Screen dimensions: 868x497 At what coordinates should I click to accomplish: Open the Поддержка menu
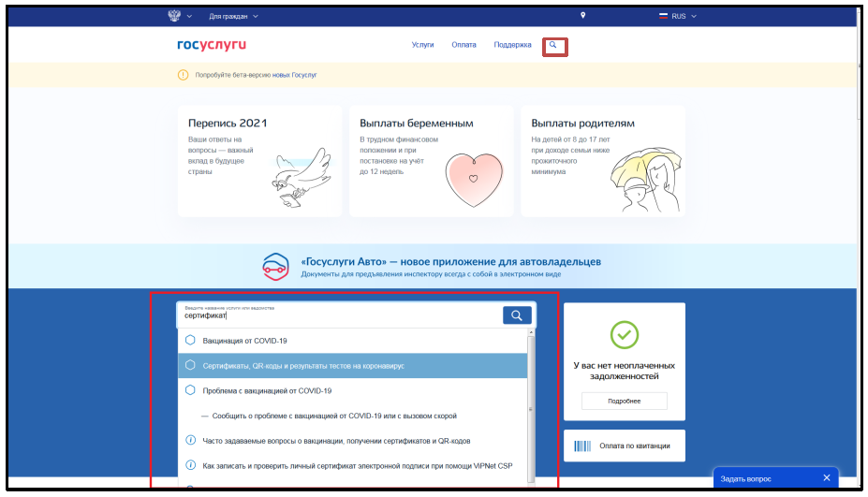512,45
